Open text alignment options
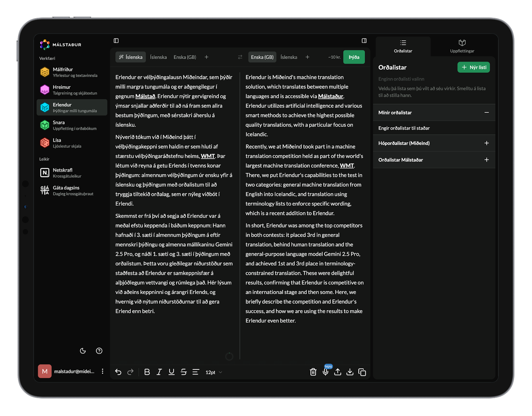Screen dimensions: 532x416 [x=196, y=372]
